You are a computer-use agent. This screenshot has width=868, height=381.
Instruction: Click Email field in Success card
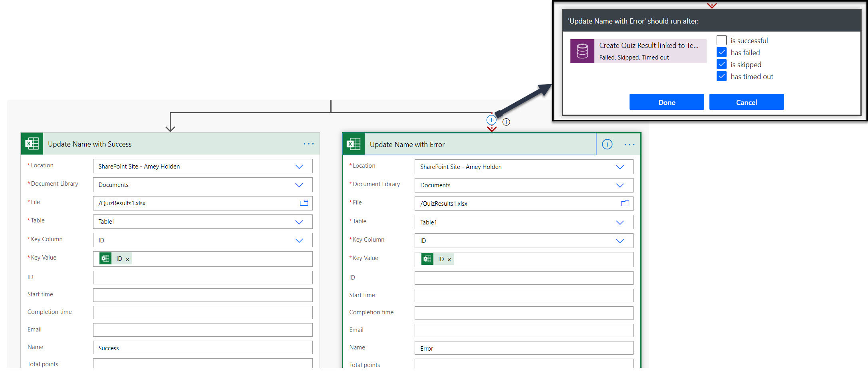coord(203,330)
